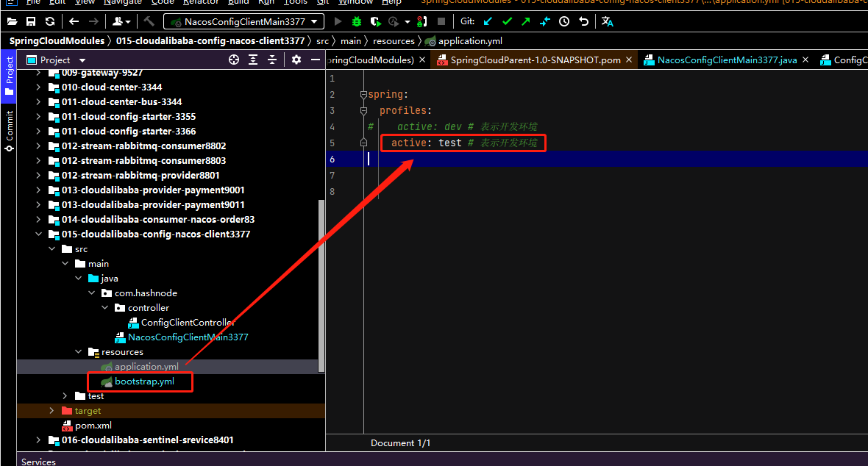The width and height of the screenshot is (868, 466).
Task: Click the Translate icon in toolbar
Action: (x=608, y=21)
